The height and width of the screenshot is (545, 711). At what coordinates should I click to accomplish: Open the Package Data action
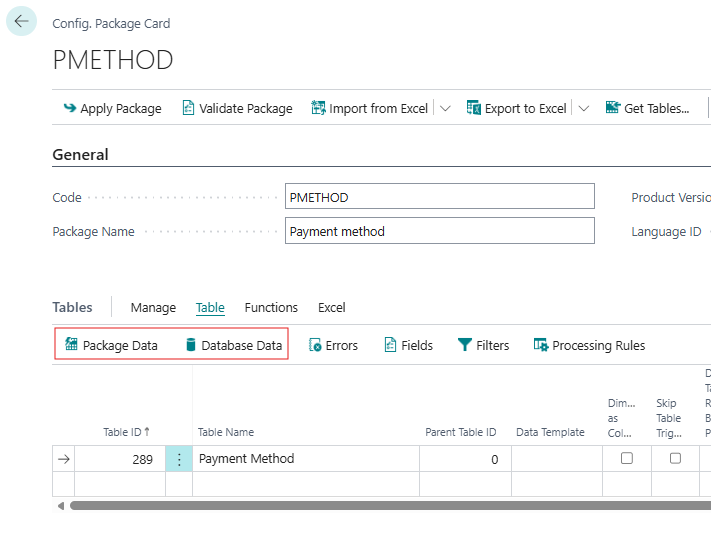[111, 345]
